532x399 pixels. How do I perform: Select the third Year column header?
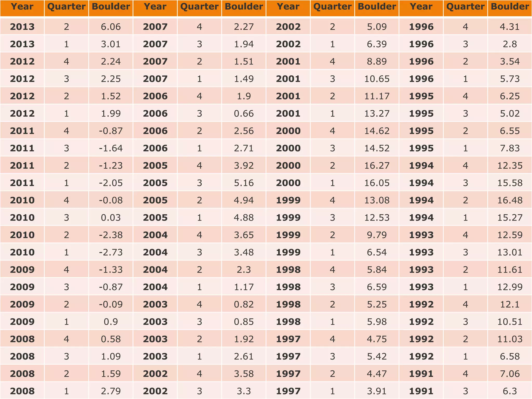pos(288,7)
